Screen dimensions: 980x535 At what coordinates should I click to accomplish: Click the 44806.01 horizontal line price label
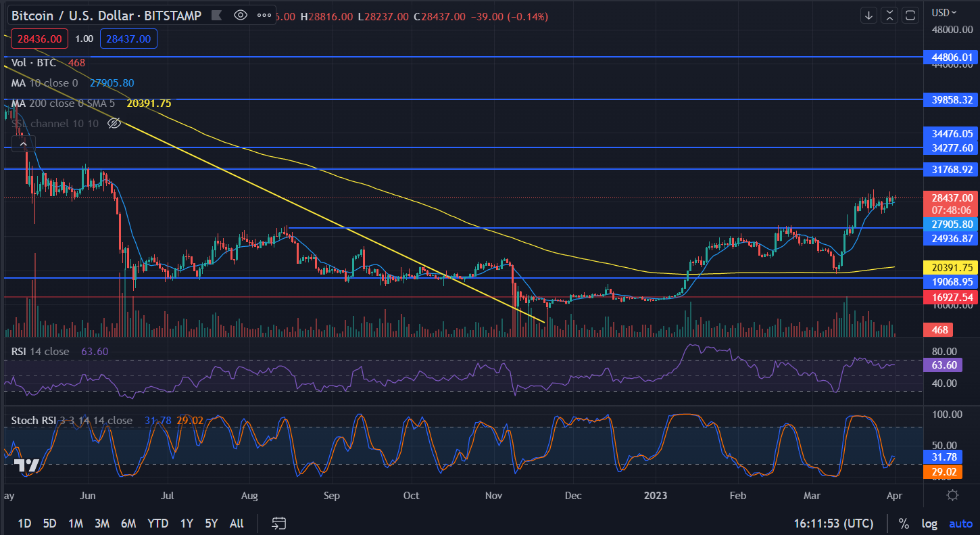tap(952, 57)
